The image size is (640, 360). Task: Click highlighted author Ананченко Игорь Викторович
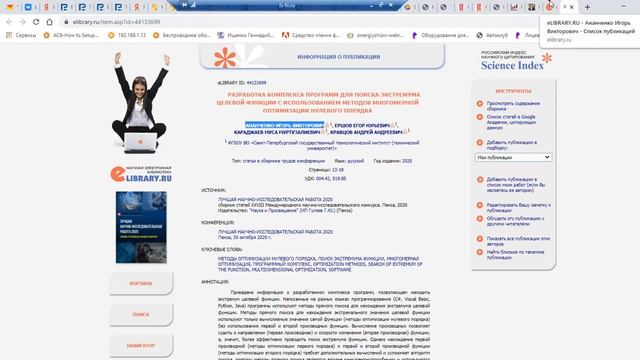click(284, 125)
